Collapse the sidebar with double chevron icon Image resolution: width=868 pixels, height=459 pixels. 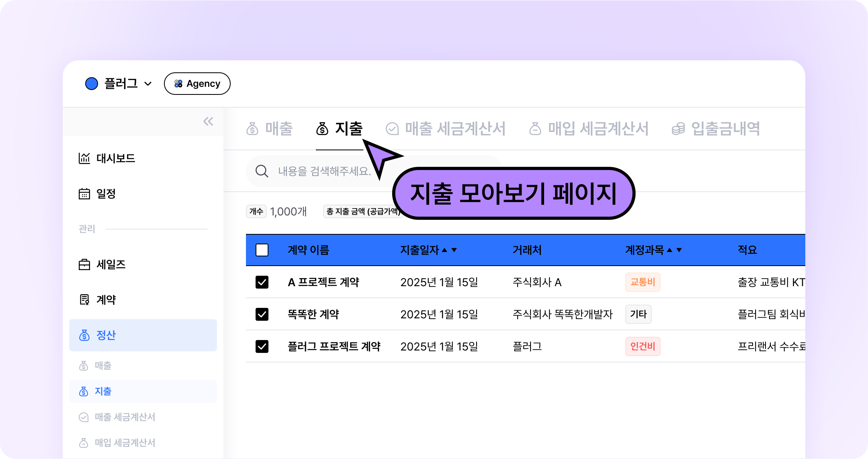click(x=208, y=121)
